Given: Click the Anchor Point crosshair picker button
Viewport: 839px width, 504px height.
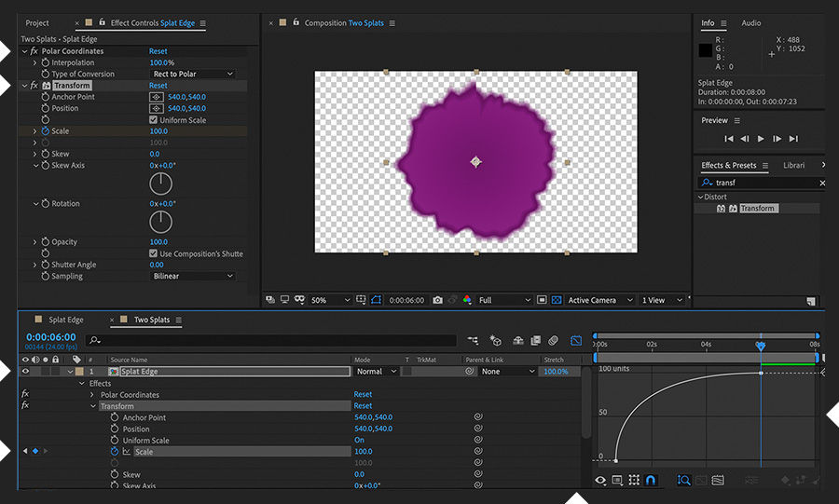Looking at the screenshot, I should click(x=157, y=97).
